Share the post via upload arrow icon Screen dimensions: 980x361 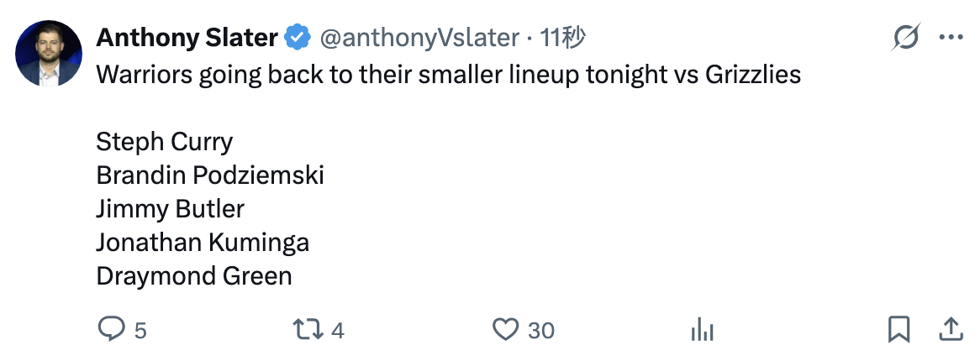pyautogui.click(x=951, y=329)
